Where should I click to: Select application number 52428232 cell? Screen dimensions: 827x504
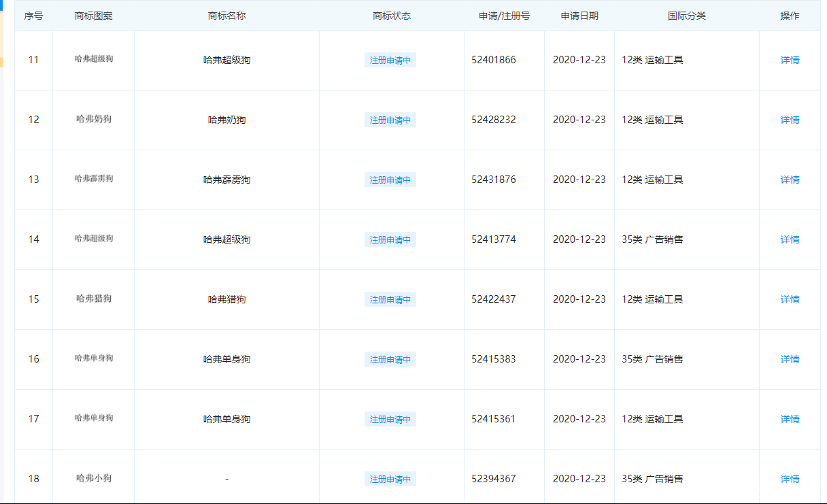coord(494,120)
